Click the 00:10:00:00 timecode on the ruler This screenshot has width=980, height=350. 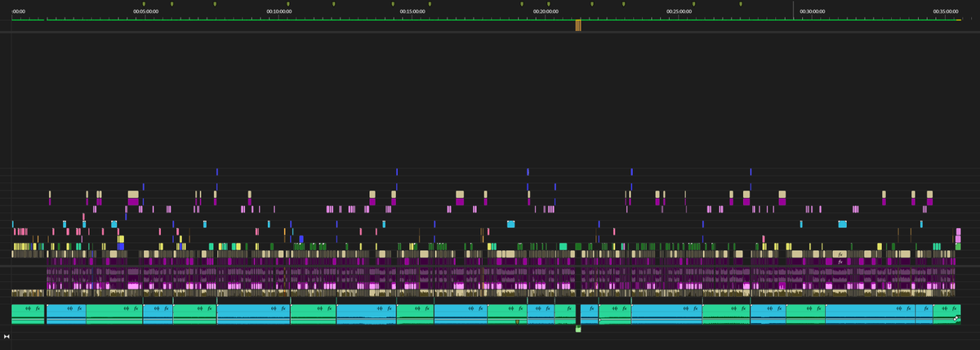279,11
